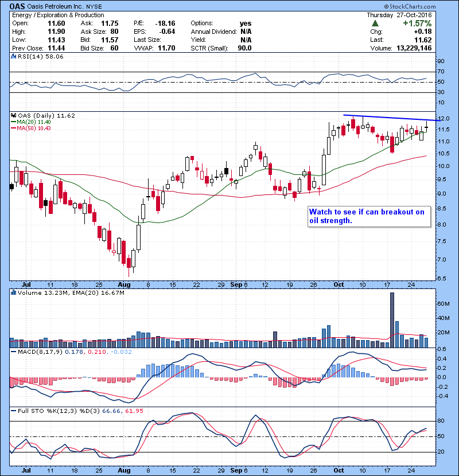459x476 pixels.
Task: Click the 6.5 price axis label
Action: pyautogui.click(x=442, y=279)
